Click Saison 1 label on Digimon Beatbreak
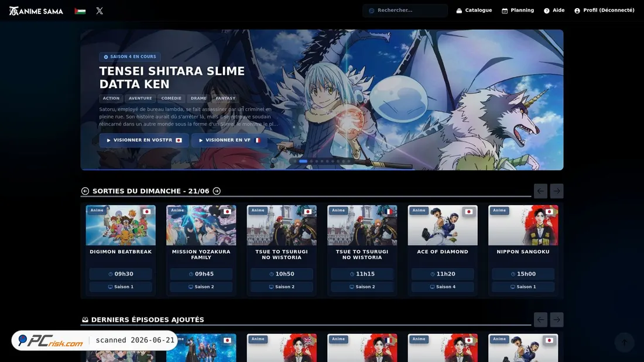Viewport: 644px width, 362px height. [x=121, y=287]
